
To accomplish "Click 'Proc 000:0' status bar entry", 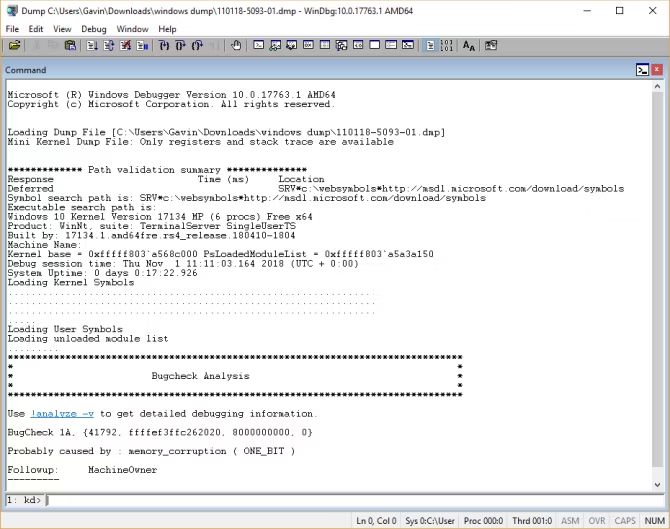I will tap(483, 521).
